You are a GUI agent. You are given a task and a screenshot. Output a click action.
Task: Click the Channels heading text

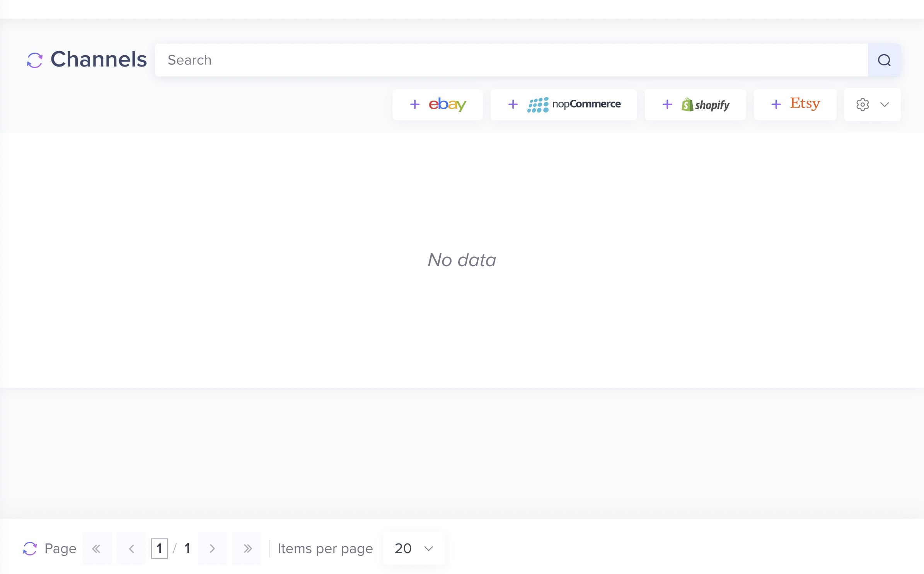coord(99,60)
